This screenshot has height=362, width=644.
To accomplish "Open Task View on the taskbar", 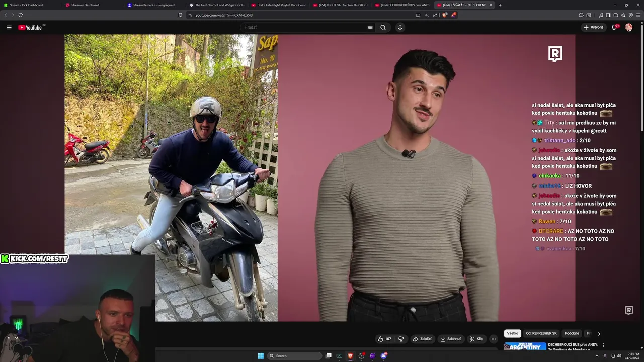I will coord(329,356).
